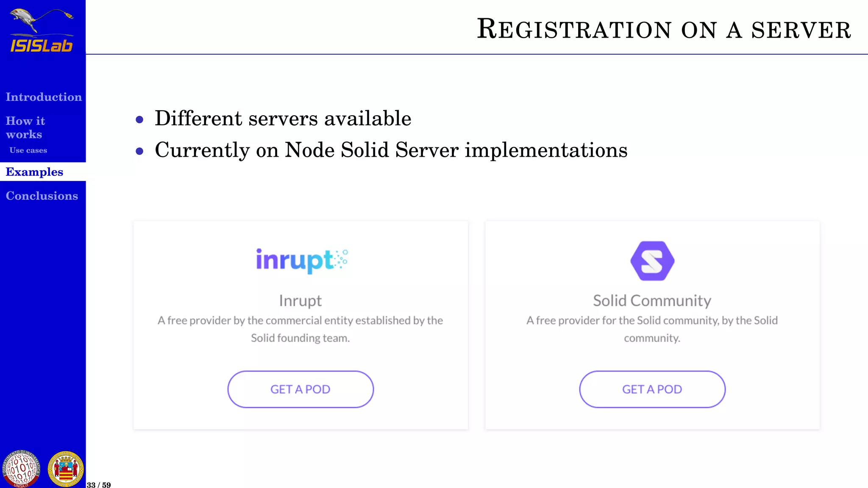Image resolution: width=868 pixels, height=488 pixels.
Task: Click the Node Solid Server bullet text
Action: pyautogui.click(x=391, y=150)
